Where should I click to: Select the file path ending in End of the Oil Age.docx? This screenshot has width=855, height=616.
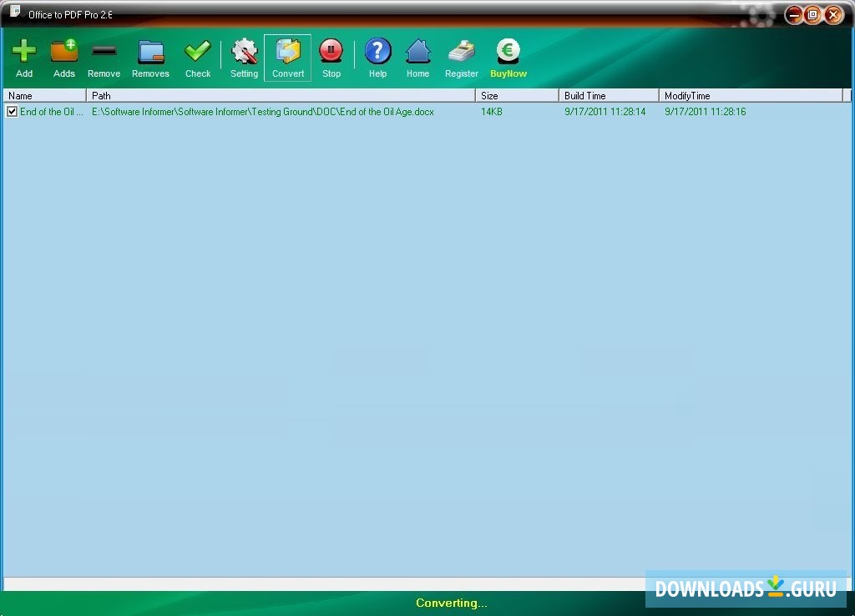(x=263, y=112)
